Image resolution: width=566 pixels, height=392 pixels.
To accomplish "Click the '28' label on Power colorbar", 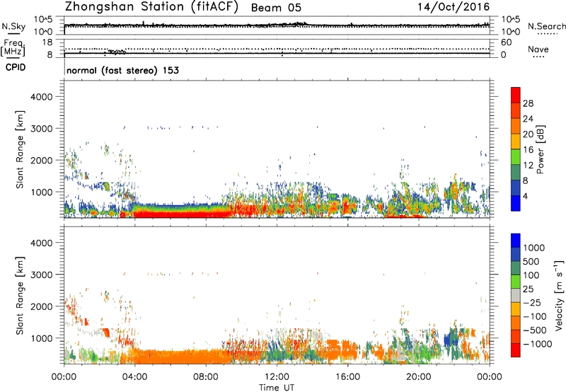I will click(528, 103).
